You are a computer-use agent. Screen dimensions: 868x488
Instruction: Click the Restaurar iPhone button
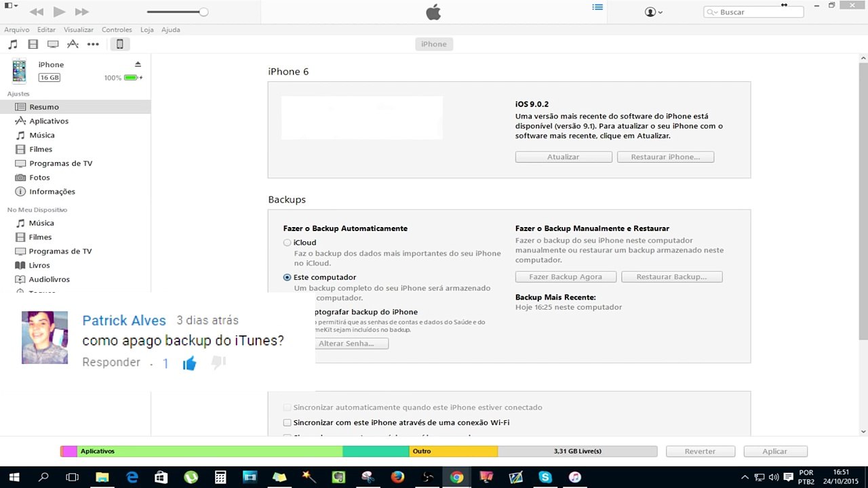[665, 157]
